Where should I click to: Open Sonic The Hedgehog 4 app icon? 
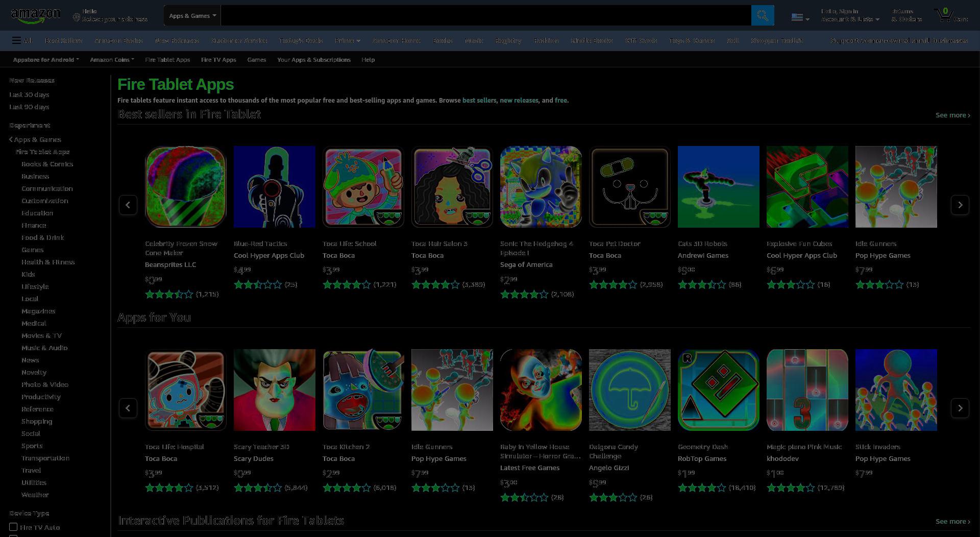(541, 187)
